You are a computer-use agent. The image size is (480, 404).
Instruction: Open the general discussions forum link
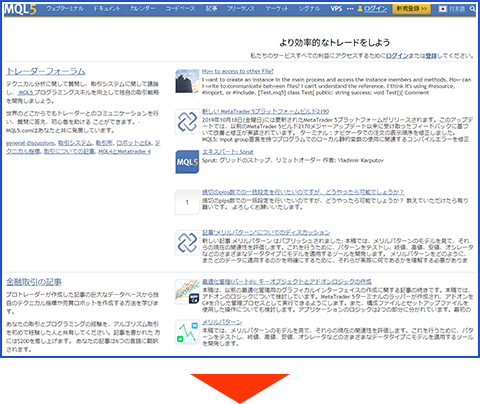tap(30, 143)
